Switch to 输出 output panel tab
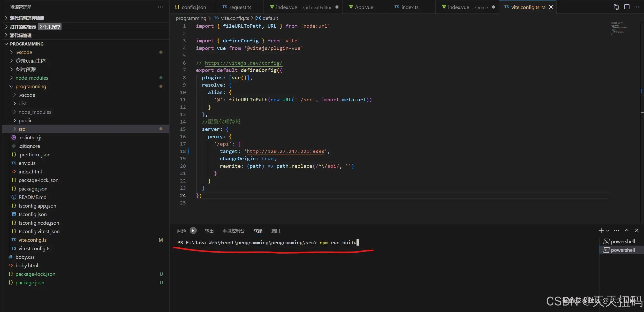The image size is (644, 312). 209,231
